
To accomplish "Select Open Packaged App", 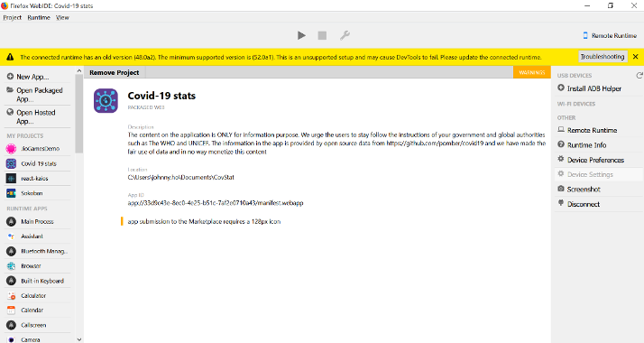I will pos(38,95).
